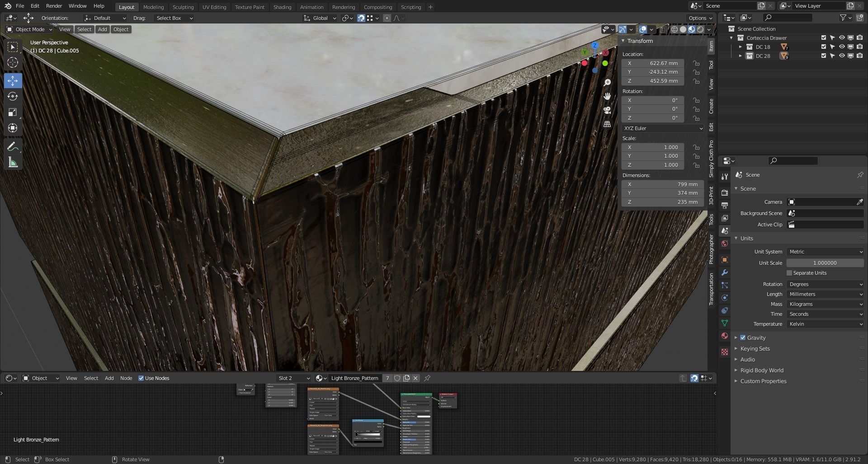This screenshot has height=464, width=868.
Task: Toggle X-ray mode in viewport
Action: (663, 29)
